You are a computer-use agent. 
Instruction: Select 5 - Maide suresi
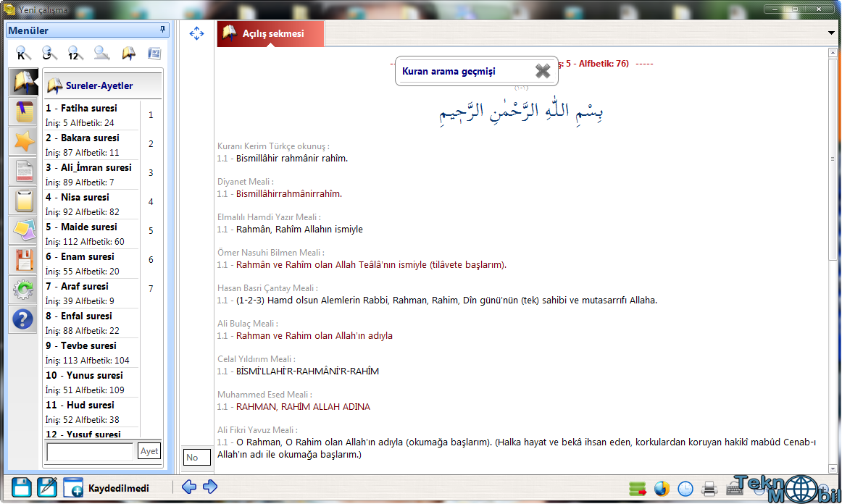coord(91,233)
